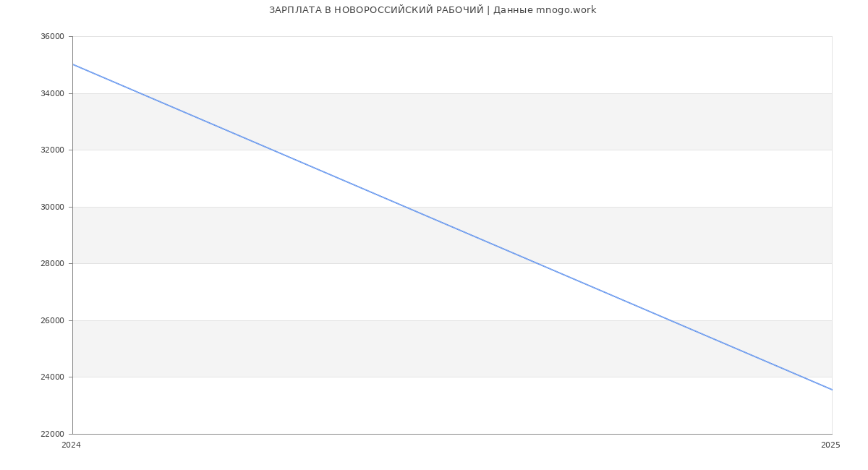Click the 24000 y-axis label

[52, 377]
